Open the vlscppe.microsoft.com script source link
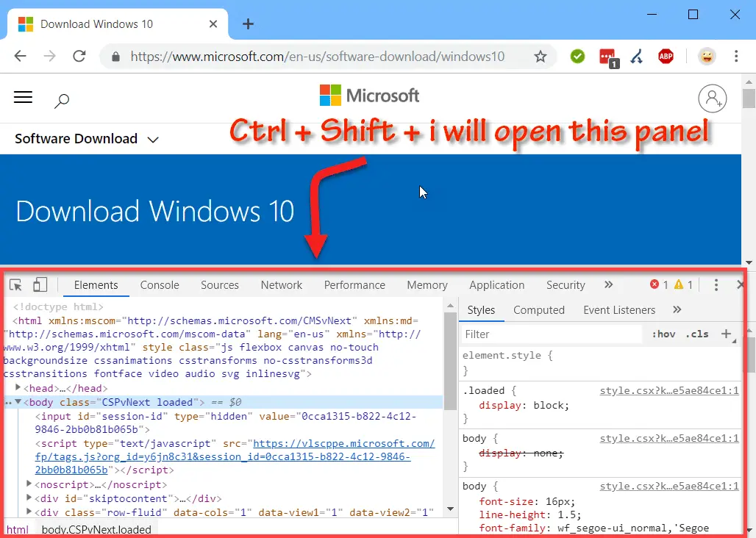This screenshot has height=538, width=756. click(x=235, y=456)
